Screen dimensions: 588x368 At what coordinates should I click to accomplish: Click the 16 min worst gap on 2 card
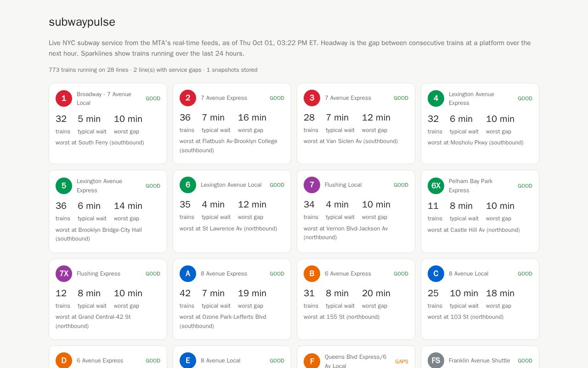coord(252,117)
